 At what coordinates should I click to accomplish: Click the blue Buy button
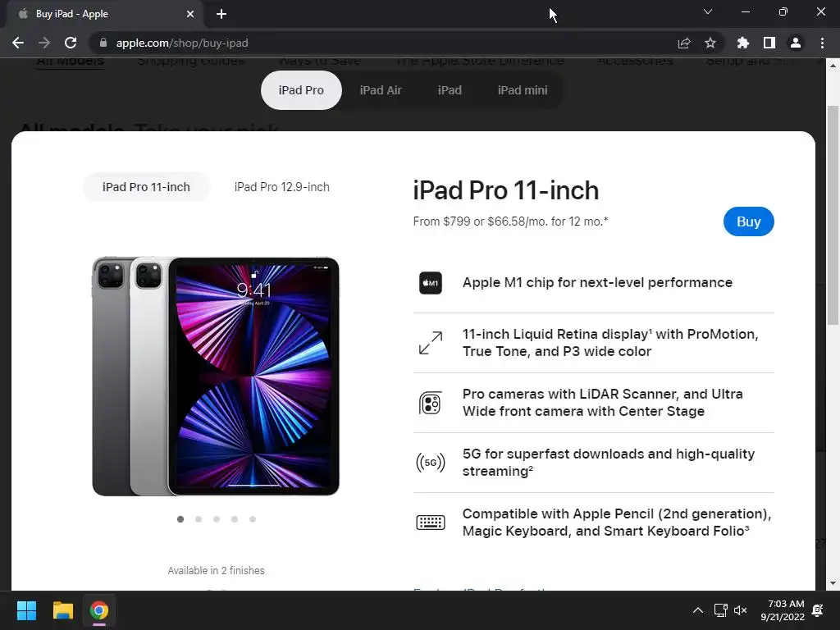[x=748, y=221]
